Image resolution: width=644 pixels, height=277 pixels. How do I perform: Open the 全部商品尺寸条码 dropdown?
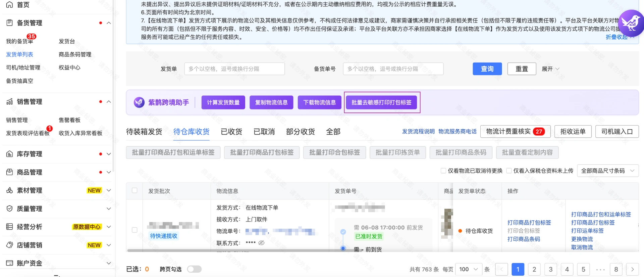(607, 171)
